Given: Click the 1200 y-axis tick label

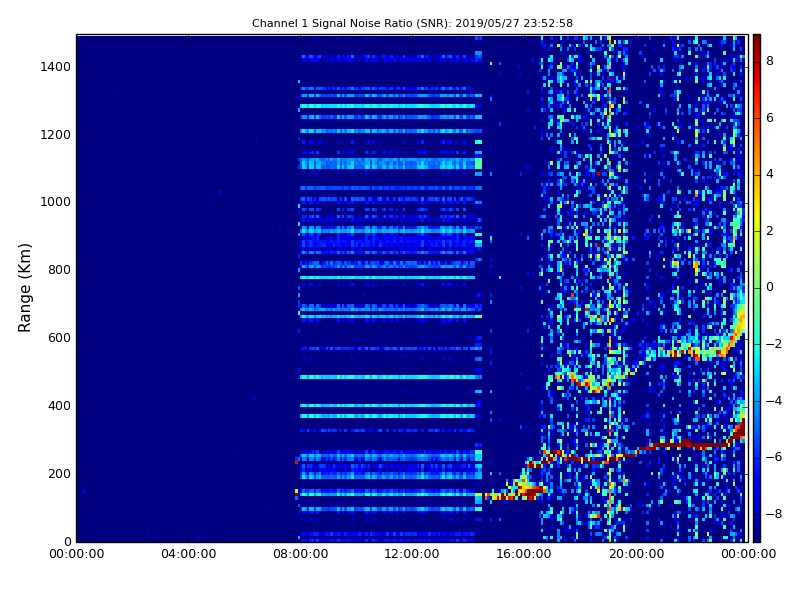Looking at the screenshot, I should [x=55, y=135].
